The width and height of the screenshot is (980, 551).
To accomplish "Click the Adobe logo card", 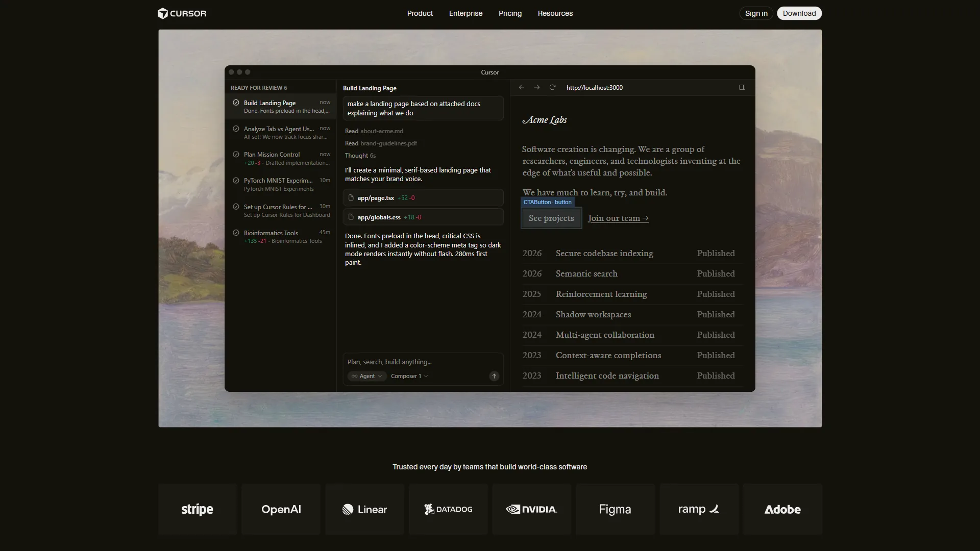I will coord(782,509).
